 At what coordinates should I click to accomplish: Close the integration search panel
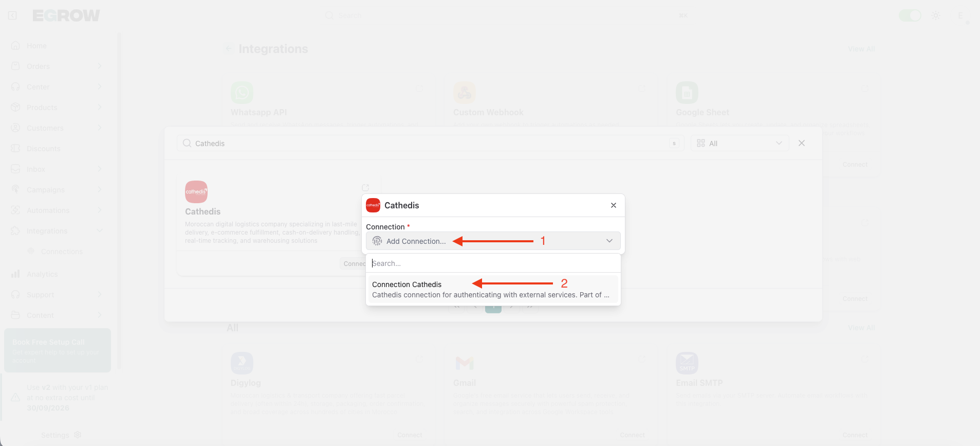[x=802, y=143]
